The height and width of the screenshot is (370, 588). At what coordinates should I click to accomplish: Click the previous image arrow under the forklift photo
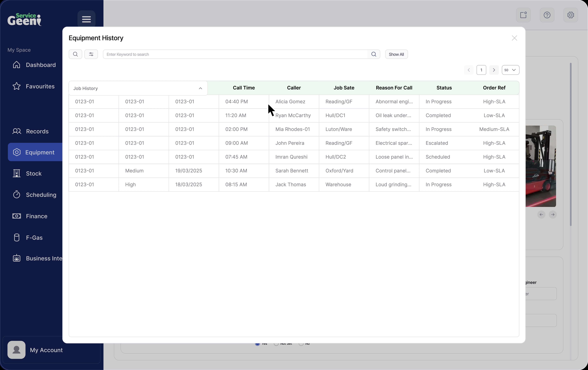coord(541,215)
